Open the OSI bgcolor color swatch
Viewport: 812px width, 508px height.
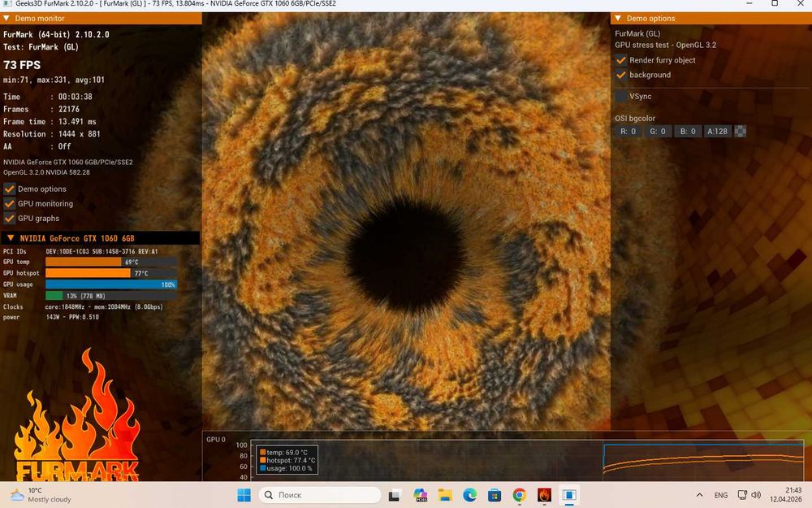pyautogui.click(x=740, y=132)
